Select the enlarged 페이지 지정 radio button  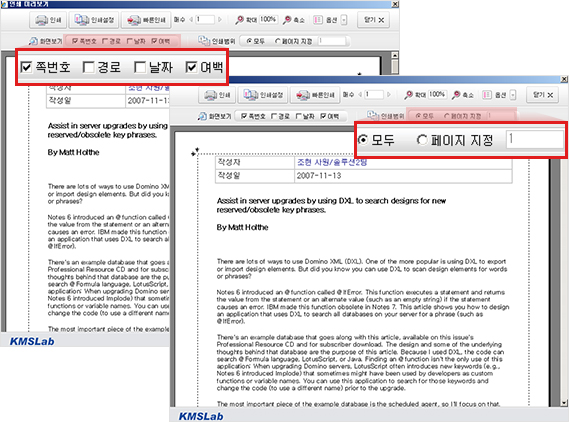coord(422,140)
